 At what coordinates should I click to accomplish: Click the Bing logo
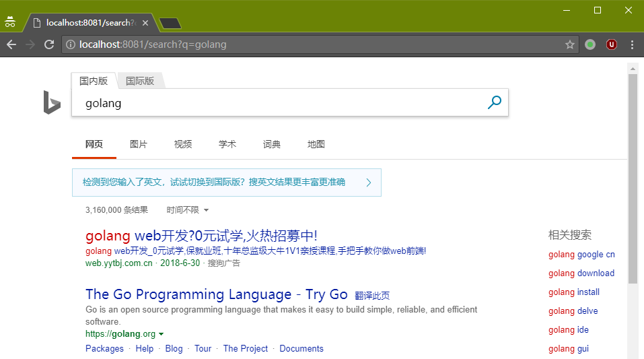52,102
